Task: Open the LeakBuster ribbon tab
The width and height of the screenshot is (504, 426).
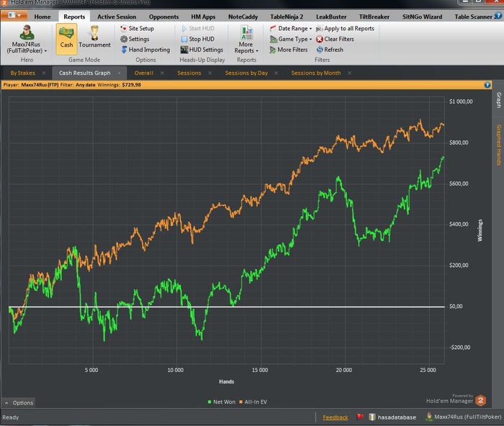Action: (x=331, y=17)
